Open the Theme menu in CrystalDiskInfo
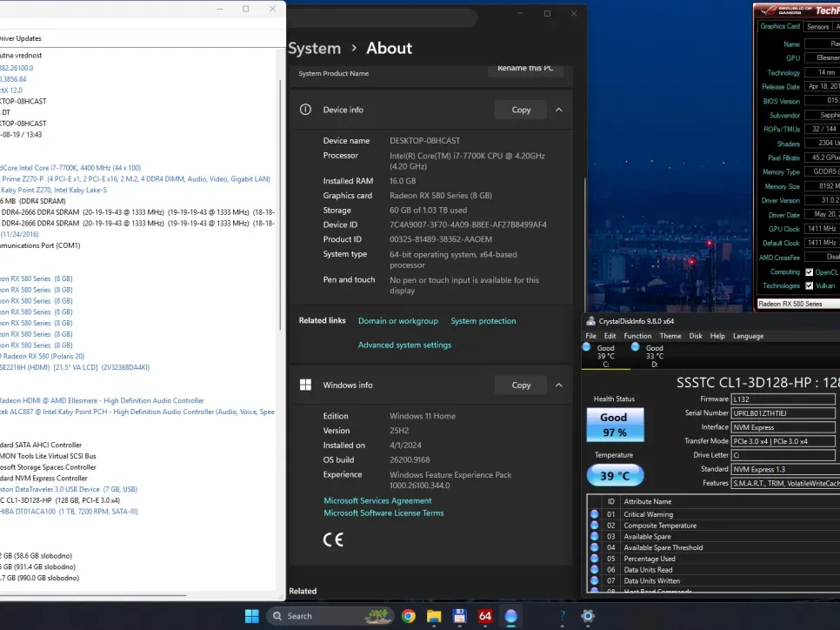The height and width of the screenshot is (630, 840). (x=670, y=336)
